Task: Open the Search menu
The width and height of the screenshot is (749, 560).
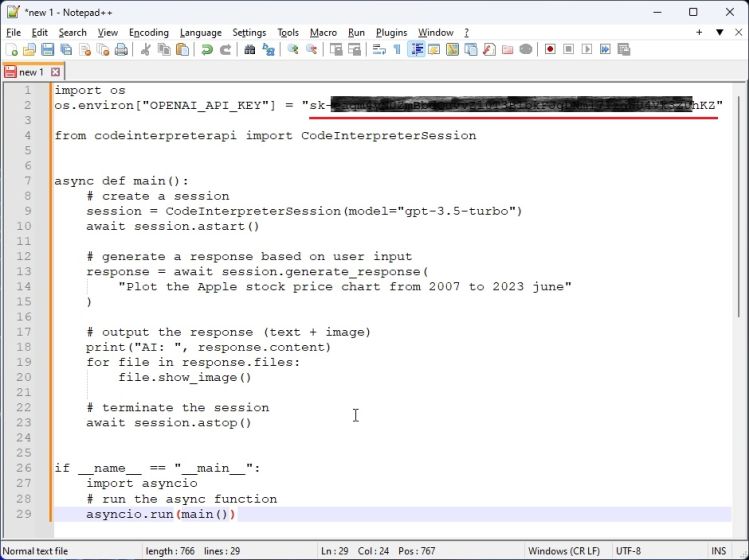Action: coord(73,32)
